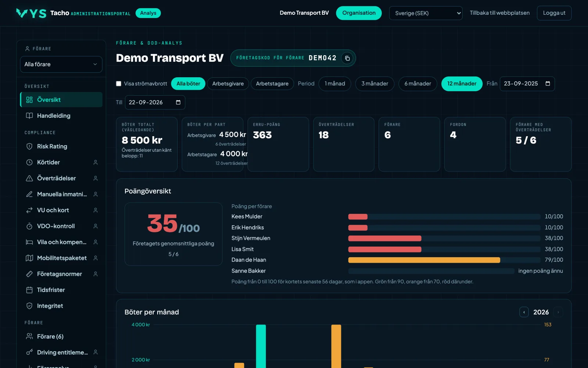
Task: Click the Integritet shield-check icon
Action: (29, 306)
